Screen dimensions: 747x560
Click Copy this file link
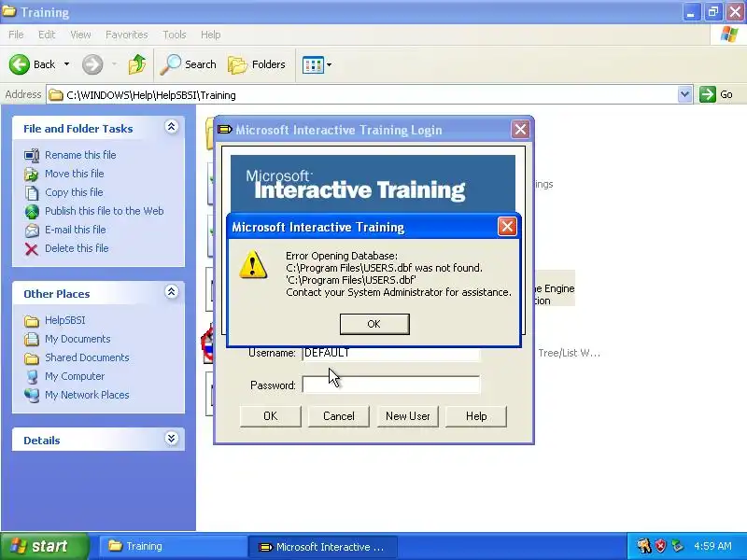click(74, 192)
